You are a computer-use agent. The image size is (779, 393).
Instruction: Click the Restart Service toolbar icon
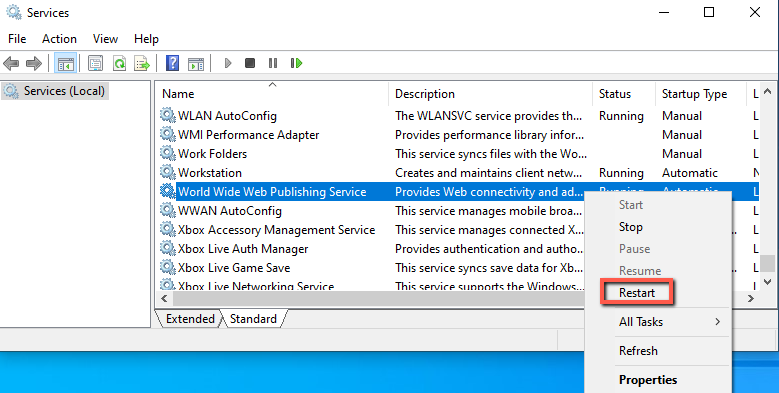coord(296,63)
